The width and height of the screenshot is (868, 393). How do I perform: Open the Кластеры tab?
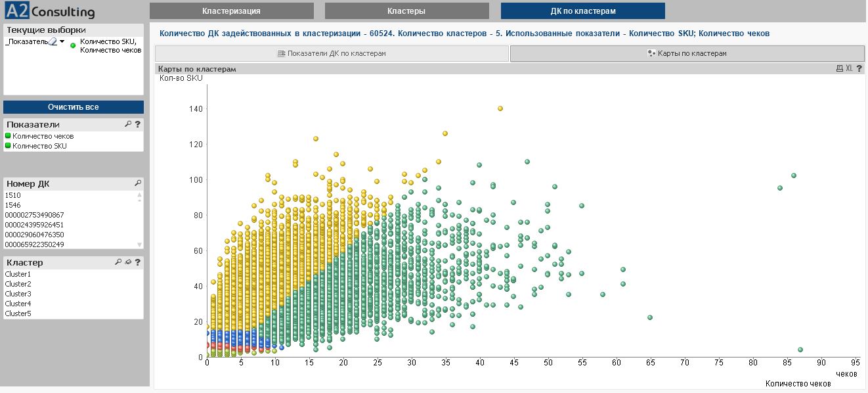pyautogui.click(x=406, y=11)
